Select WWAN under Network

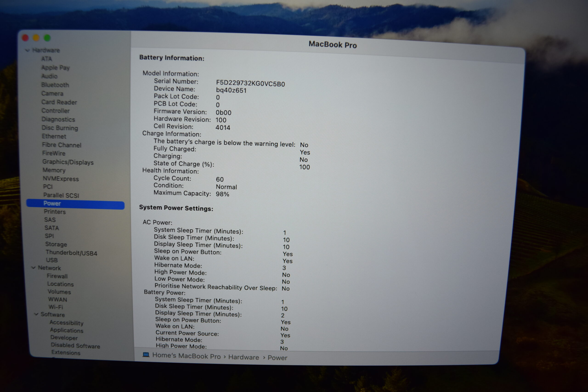tap(57, 299)
